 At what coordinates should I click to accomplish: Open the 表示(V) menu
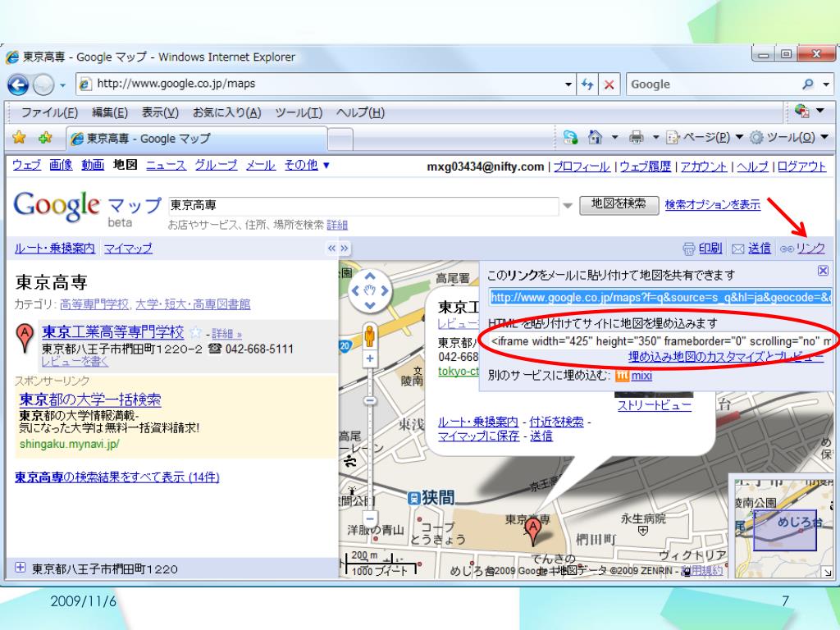point(160,112)
